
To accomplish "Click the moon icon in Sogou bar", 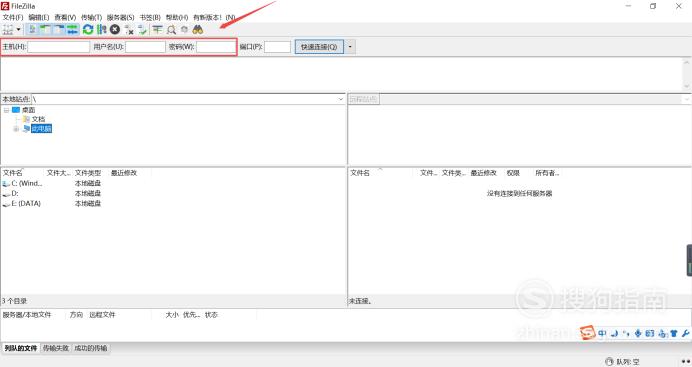I will 614,333.
